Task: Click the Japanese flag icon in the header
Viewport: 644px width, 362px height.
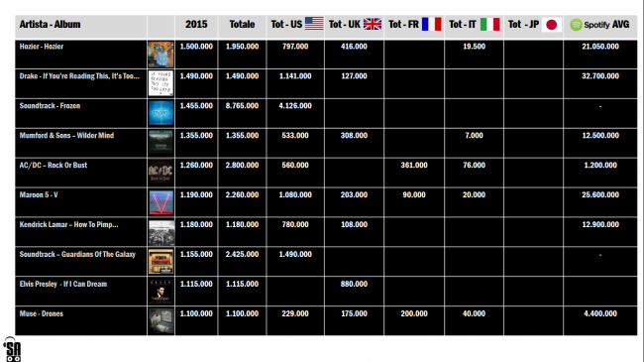Action: [552, 25]
